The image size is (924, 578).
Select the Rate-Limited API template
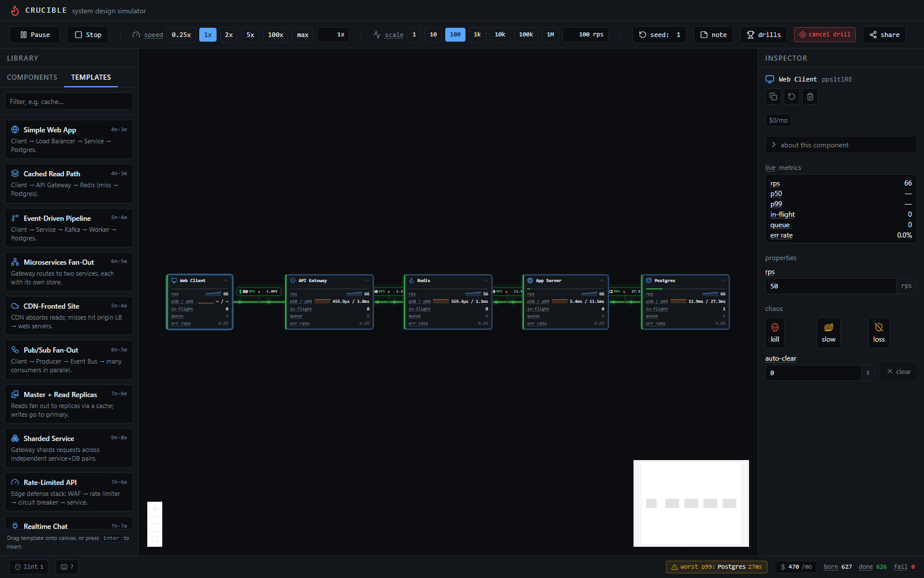(x=69, y=492)
